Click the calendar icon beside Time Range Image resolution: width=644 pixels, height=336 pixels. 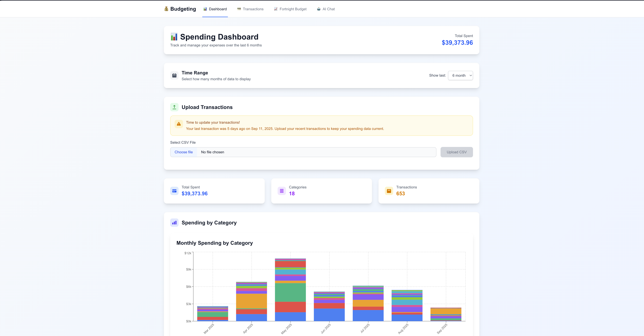(174, 75)
